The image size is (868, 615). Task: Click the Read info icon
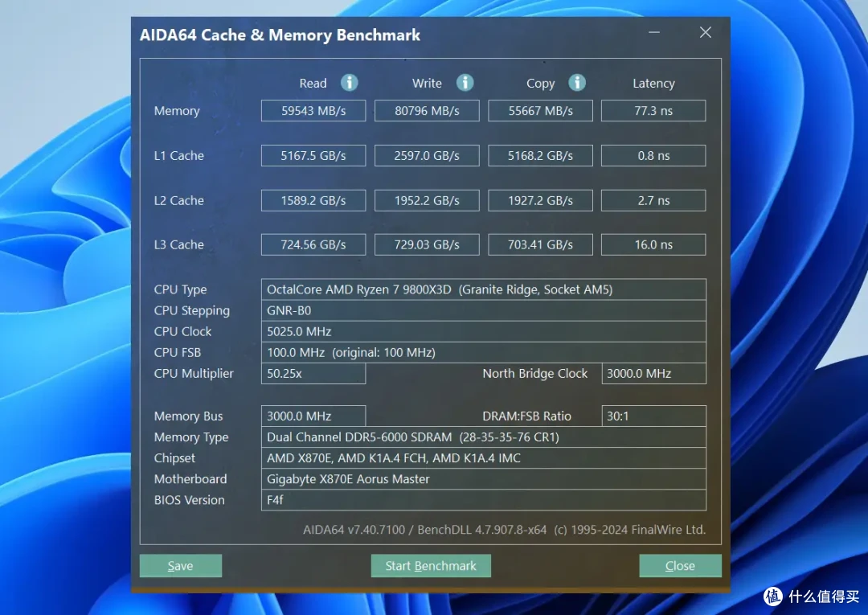349,83
